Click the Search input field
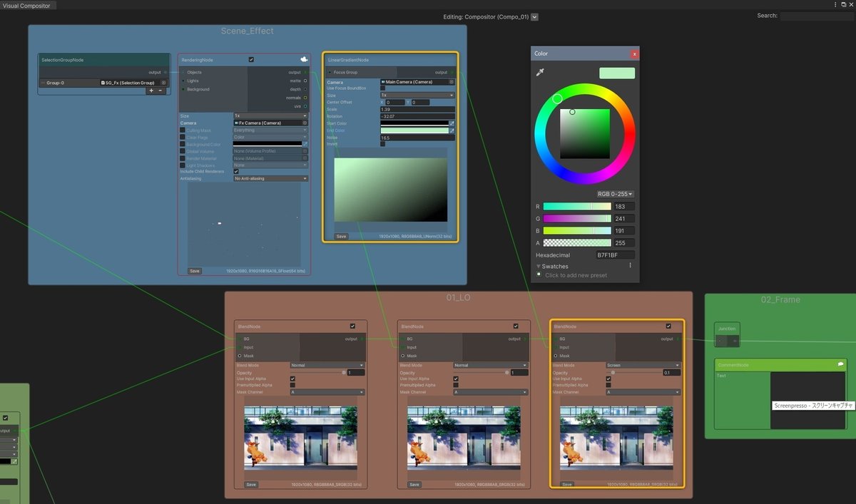The width and height of the screenshot is (856, 504). coord(816,16)
